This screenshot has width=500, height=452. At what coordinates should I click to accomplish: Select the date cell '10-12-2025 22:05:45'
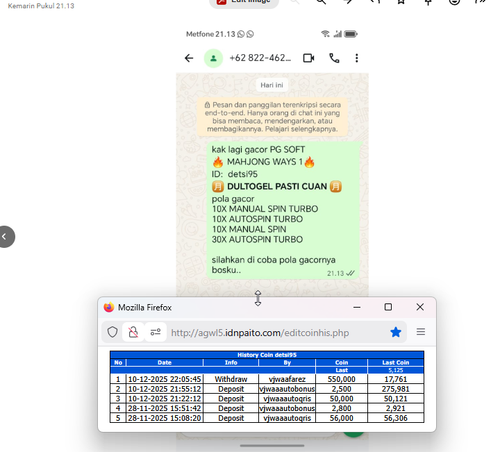point(165,379)
